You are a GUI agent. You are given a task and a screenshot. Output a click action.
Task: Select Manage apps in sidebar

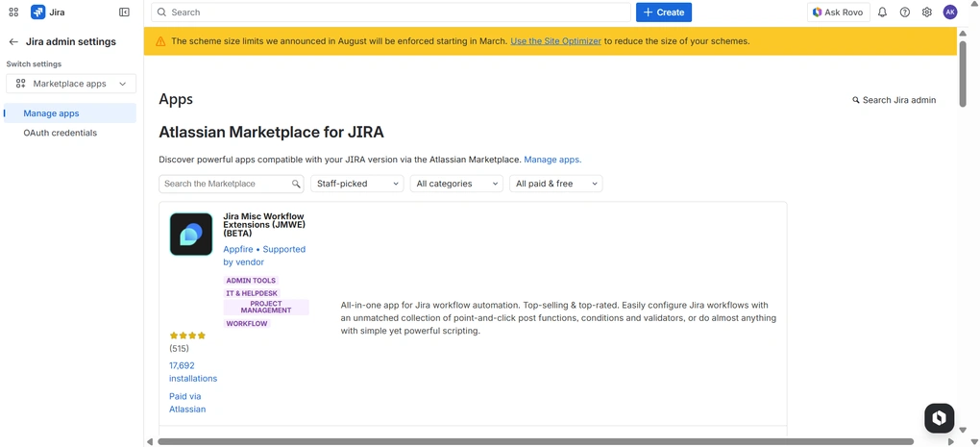pyautogui.click(x=70, y=113)
